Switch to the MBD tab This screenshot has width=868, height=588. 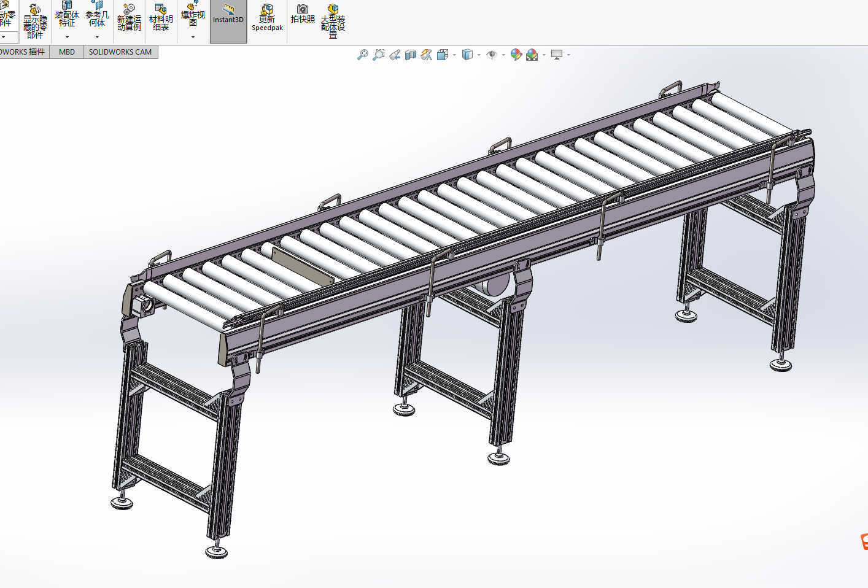coord(67,52)
